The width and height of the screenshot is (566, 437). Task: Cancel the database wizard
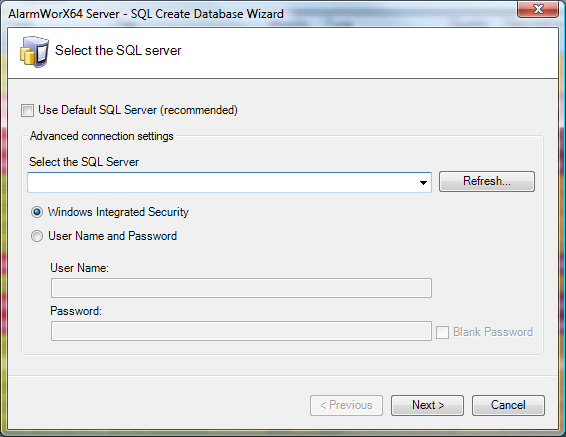pos(508,405)
